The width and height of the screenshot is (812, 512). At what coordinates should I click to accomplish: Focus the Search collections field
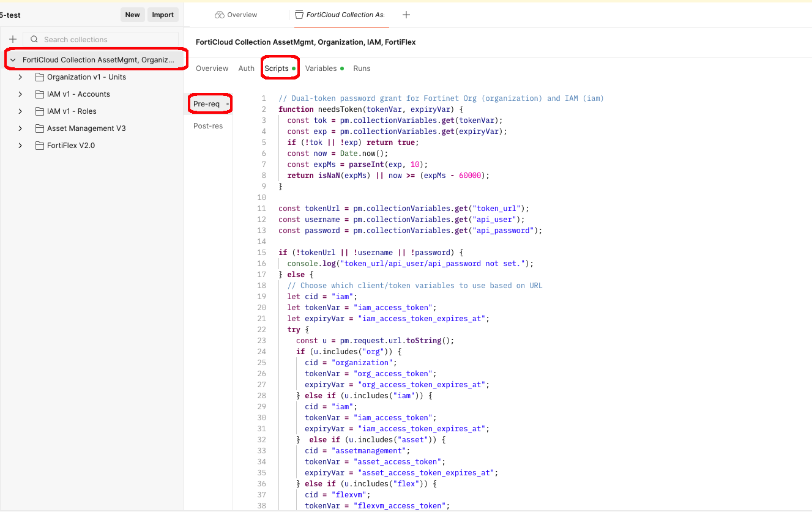click(x=101, y=39)
